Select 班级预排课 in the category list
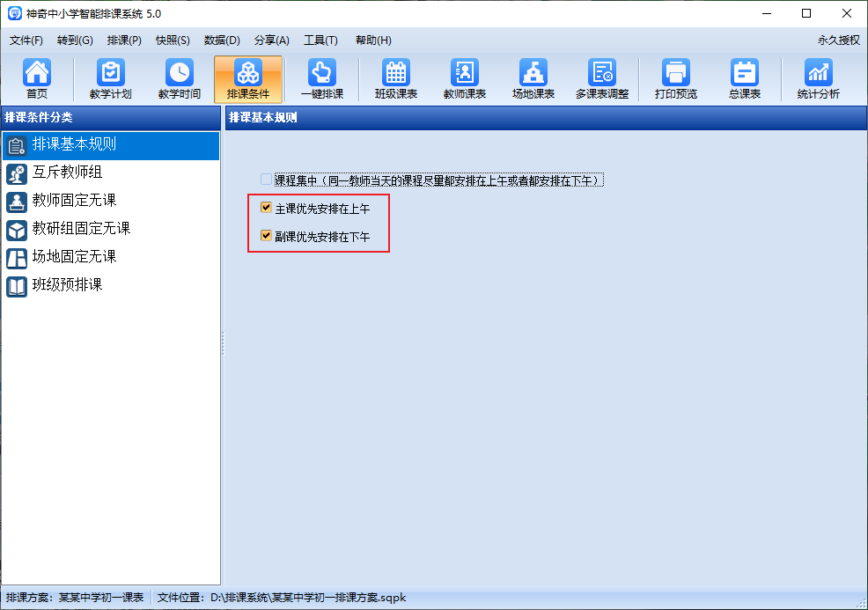Viewport: 868px width, 610px height. [x=111, y=286]
